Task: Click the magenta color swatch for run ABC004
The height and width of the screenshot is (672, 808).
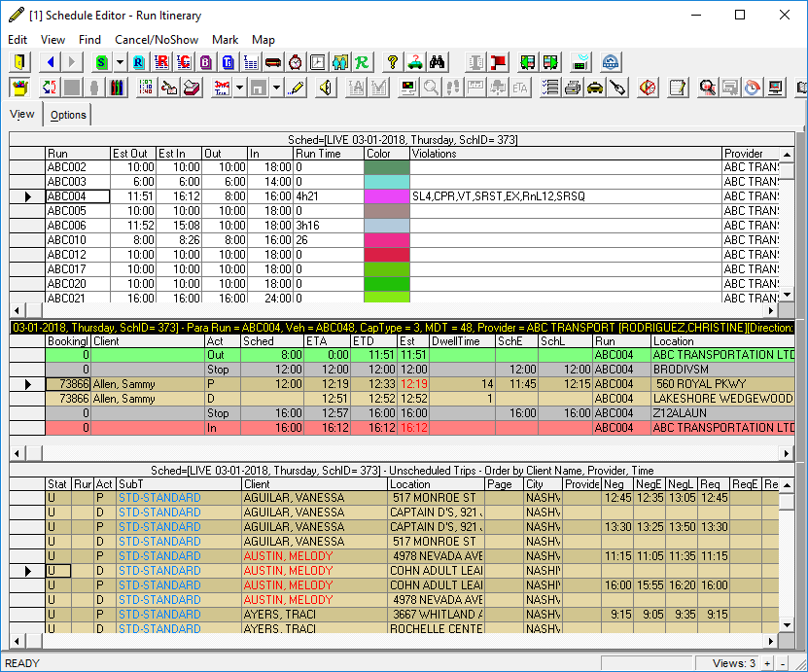Action: pos(386,195)
